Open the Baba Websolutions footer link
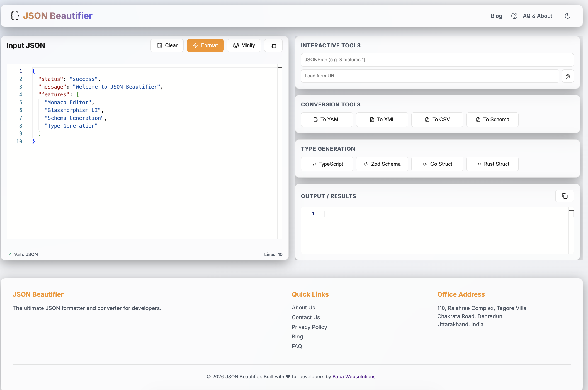 click(354, 377)
